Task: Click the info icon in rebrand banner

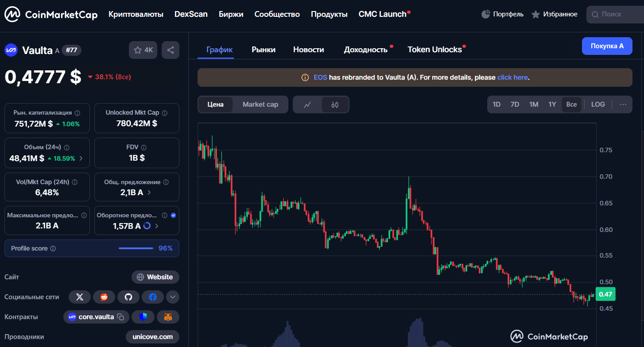Action: click(x=305, y=77)
